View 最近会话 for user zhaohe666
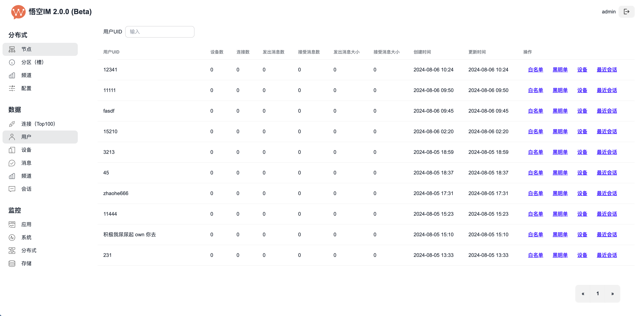 pyautogui.click(x=607, y=193)
